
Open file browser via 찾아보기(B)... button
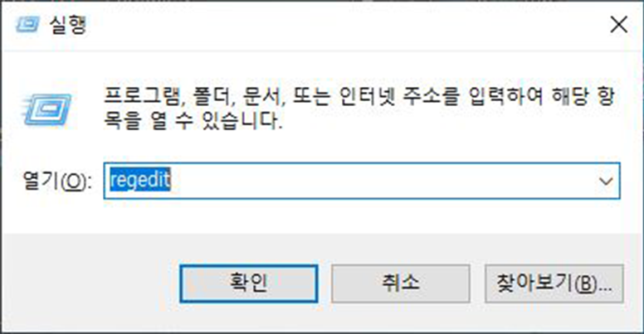pos(554,283)
